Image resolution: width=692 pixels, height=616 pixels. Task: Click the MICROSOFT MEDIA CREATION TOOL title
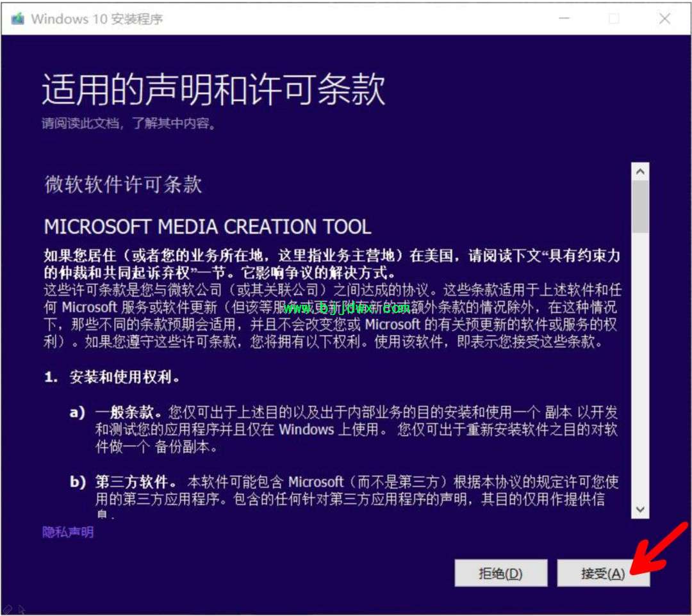(x=208, y=227)
